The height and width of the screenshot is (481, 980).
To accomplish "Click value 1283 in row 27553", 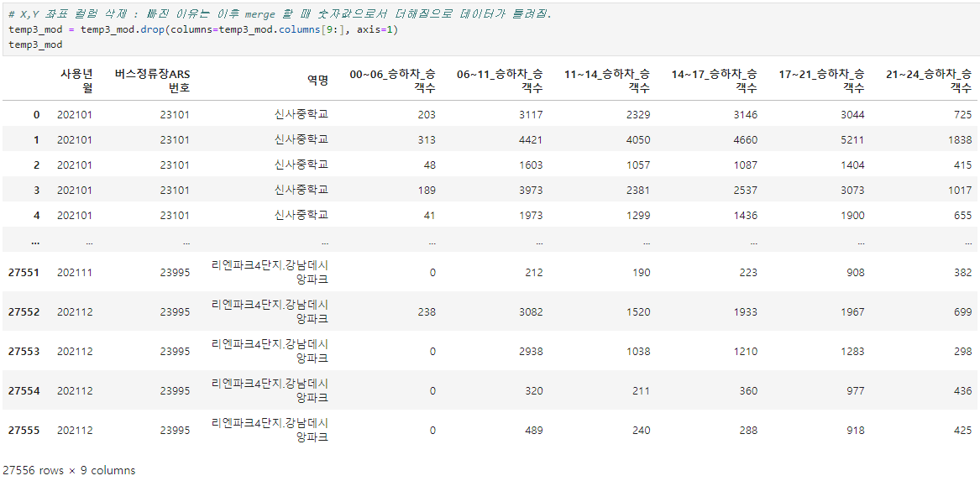I will coord(852,351).
